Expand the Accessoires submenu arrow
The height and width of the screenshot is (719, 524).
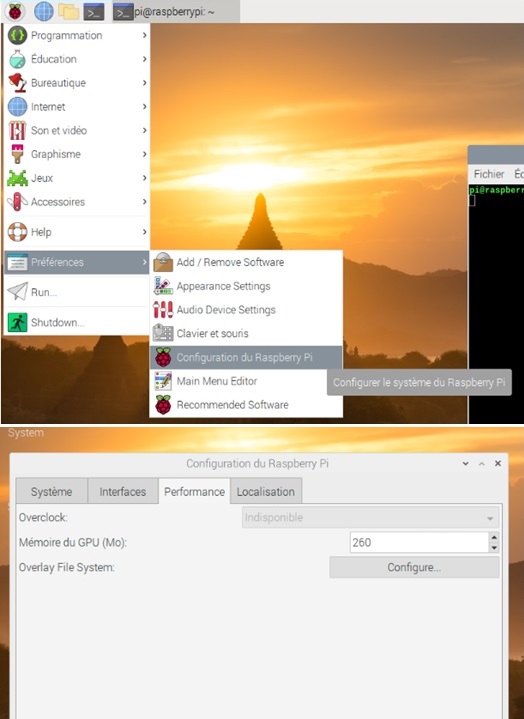point(144,202)
